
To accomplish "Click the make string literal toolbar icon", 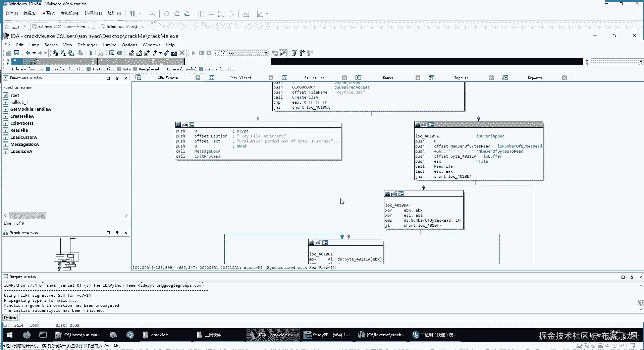I will pos(147,53).
